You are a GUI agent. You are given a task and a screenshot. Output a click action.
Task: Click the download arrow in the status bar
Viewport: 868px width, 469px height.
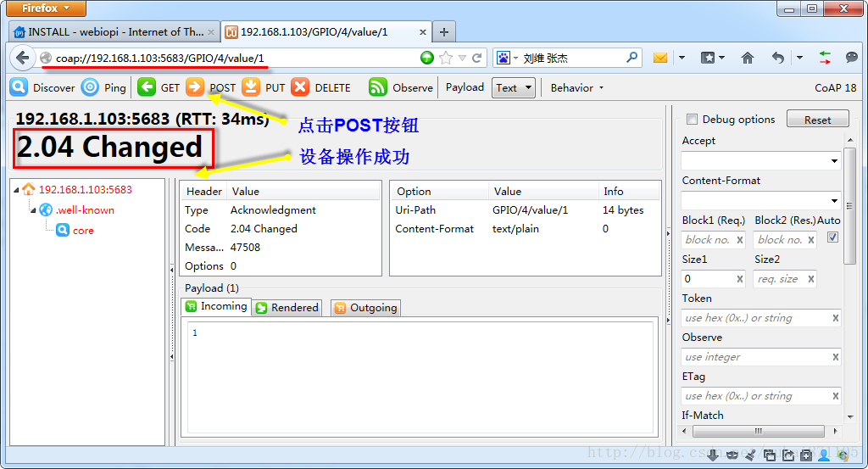click(713, 455)
